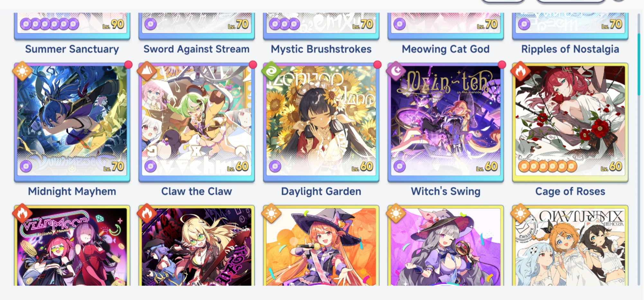Click the red notification dot on Midnight Mayhem
Image resolution: width=644 pixels, height=300 pixels.
128,65
